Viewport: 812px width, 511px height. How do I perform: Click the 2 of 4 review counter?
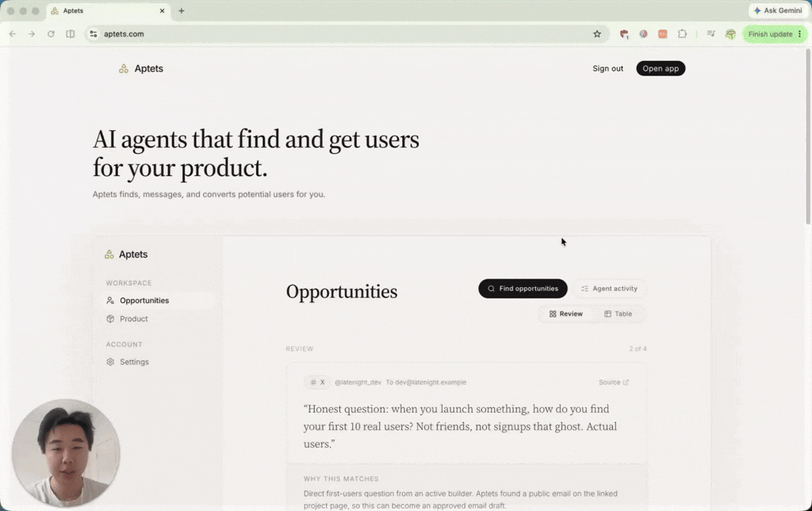click(x=638, y=349)
